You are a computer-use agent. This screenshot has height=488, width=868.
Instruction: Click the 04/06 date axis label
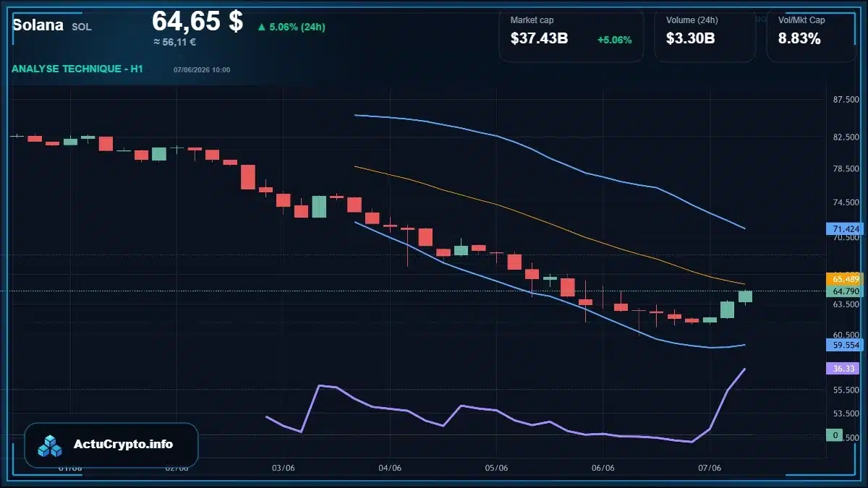pyautogui.click(x=389, y=468)
